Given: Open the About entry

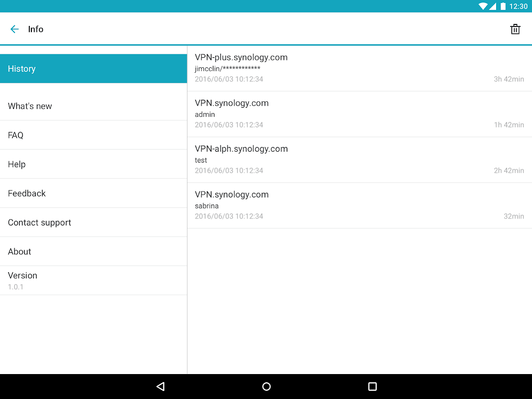Looking at the screenshot, I should pyautogui.click(x=93, y=251).
